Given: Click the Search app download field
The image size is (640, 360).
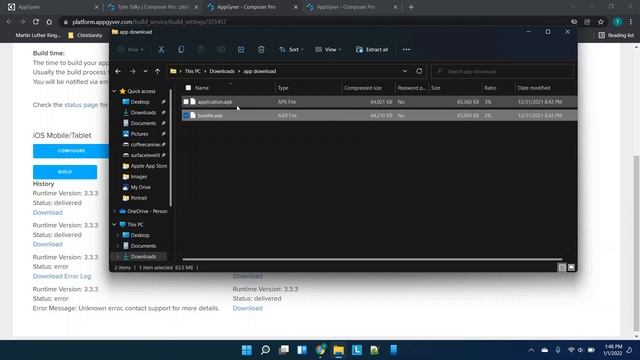Looking at the screenshot, I should click(x=502, y=71).
